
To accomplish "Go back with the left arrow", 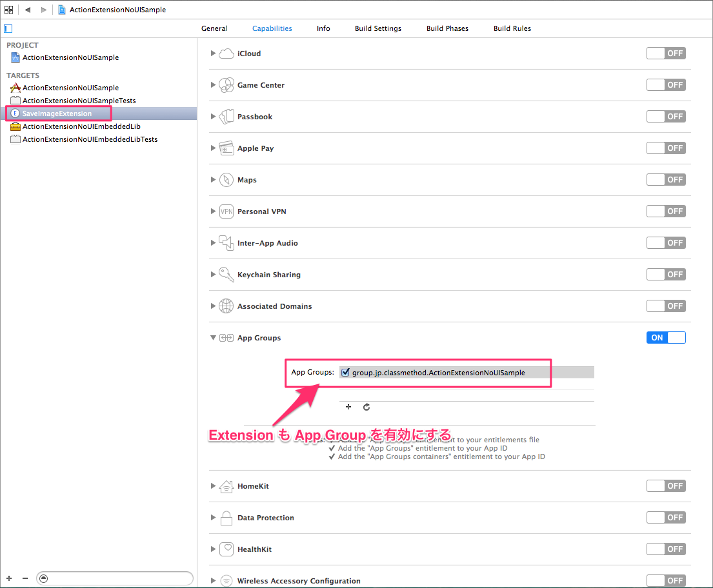I will pyautogui.click(x=28, y=10).
